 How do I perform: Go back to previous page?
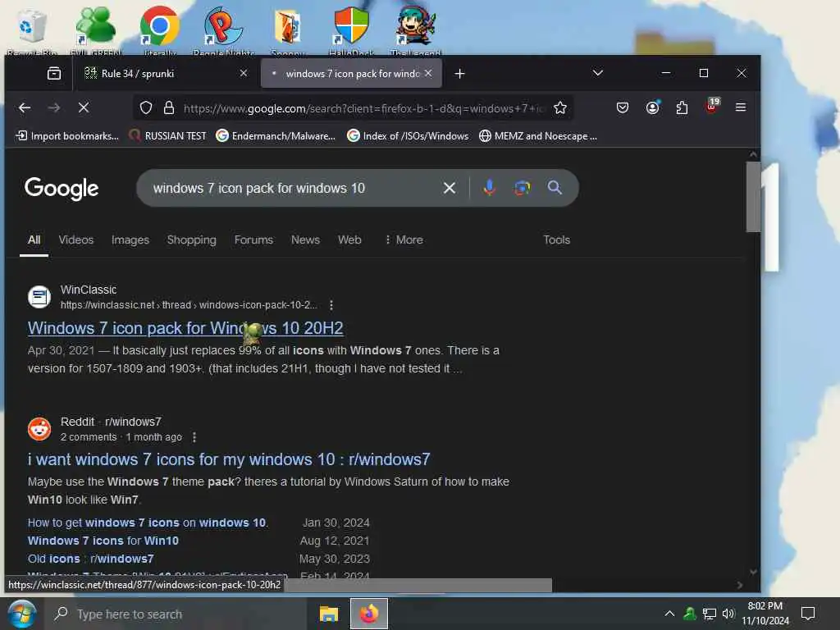tap(25, 107)
